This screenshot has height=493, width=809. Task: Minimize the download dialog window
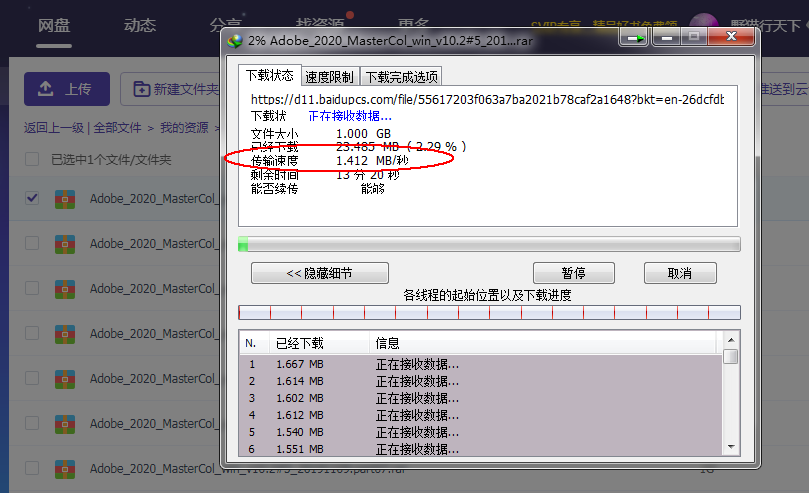[x=667, y=37]
